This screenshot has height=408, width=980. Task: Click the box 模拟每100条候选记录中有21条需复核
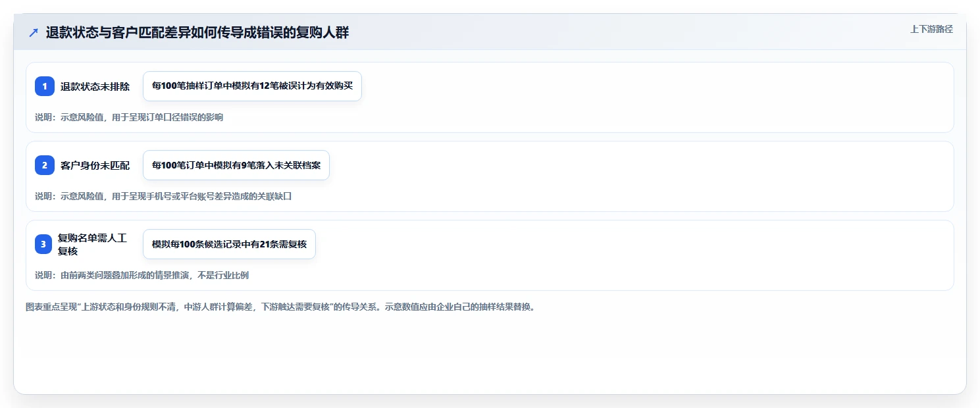point(229,244)
